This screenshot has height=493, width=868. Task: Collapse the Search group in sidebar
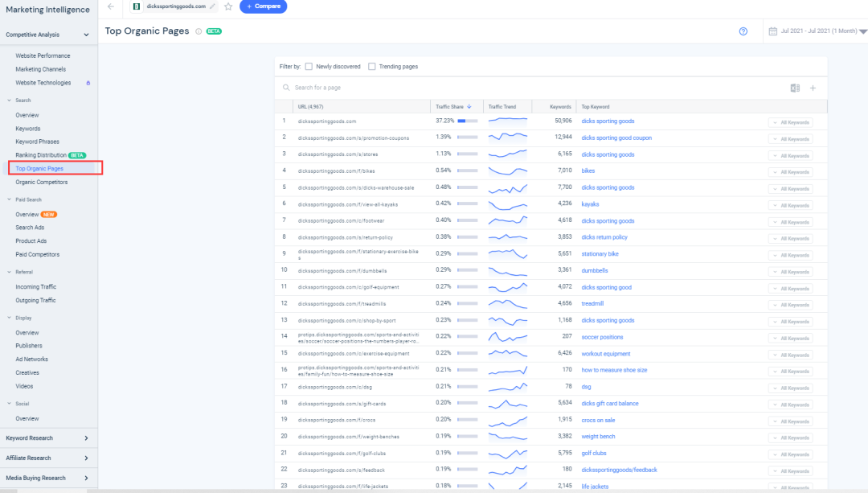[x=9, y=101]
